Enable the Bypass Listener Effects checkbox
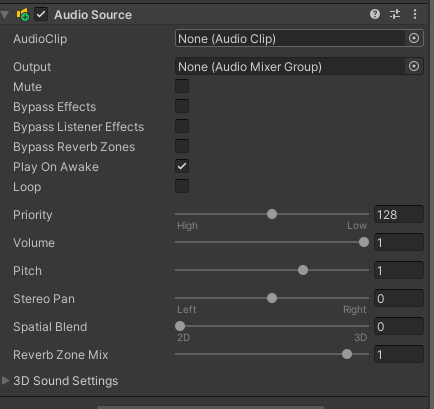This screenshot has width=434, height=409. [x=182, y=126]
